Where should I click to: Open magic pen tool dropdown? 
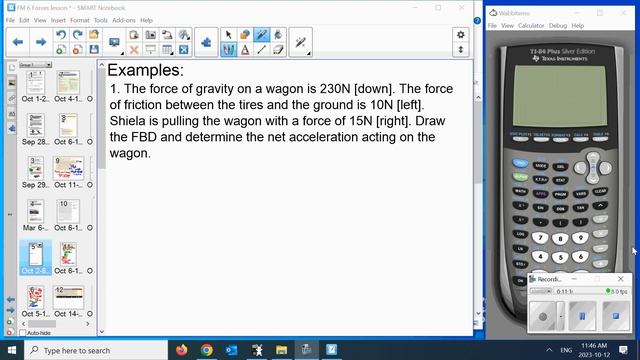[x=301, y=42]
